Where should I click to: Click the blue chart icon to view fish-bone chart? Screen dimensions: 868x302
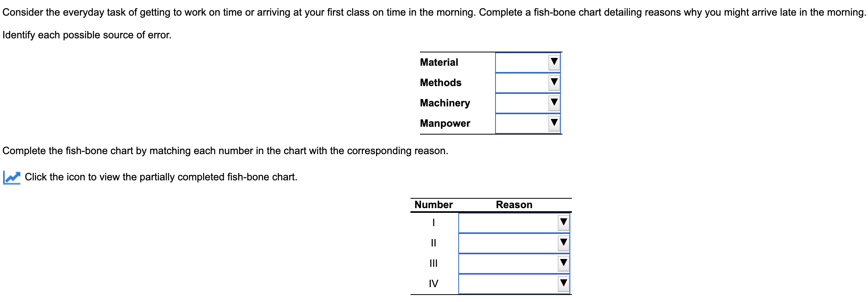[x=12, y=177]
